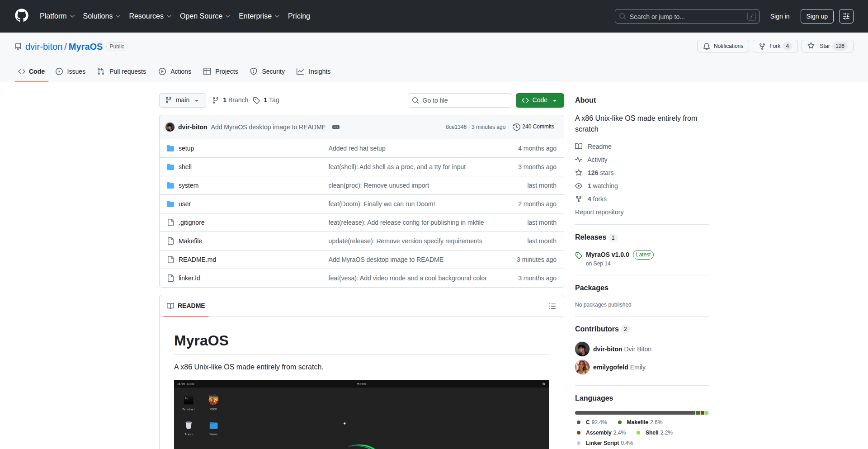Open the GitHub home logo icon
The image size is (868, 449).
point(21,16)
